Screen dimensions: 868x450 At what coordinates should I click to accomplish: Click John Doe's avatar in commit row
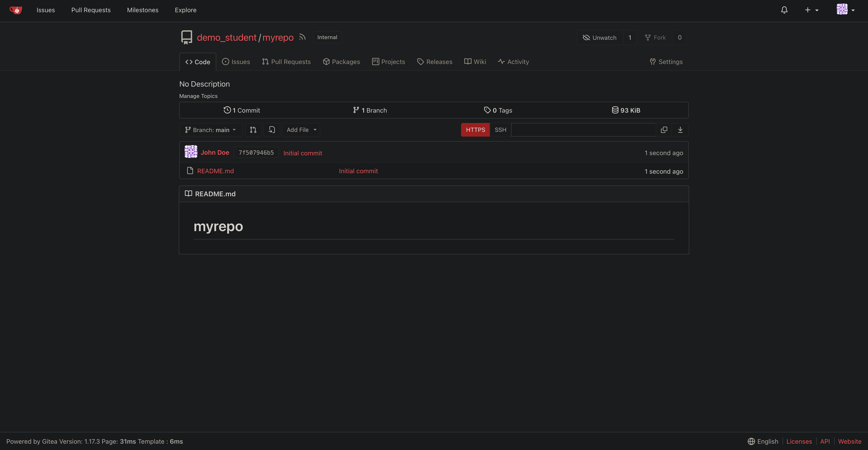click(x=191, y=152)
